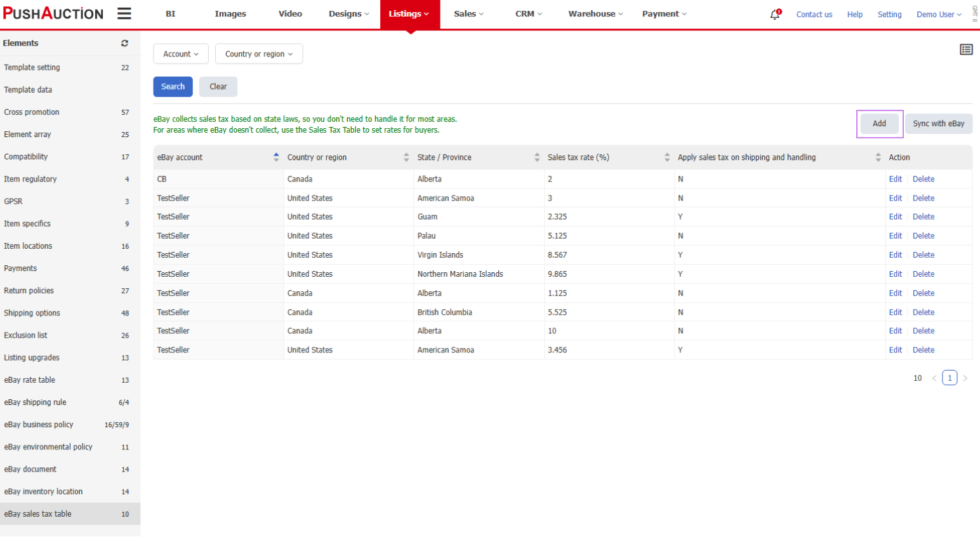Click the Sync with eBay button

coord(939,123)
